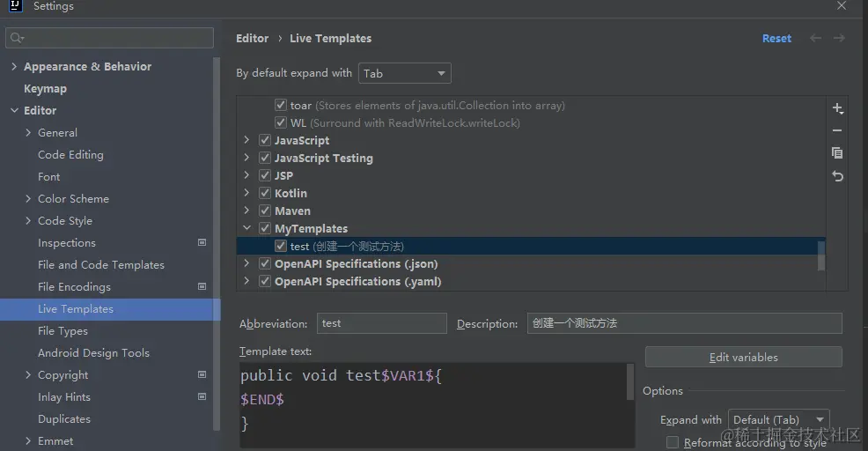The height and width of the screenshot is (451, 868).
Task: Click the template text area scrollbar
Action: point(630,381)
